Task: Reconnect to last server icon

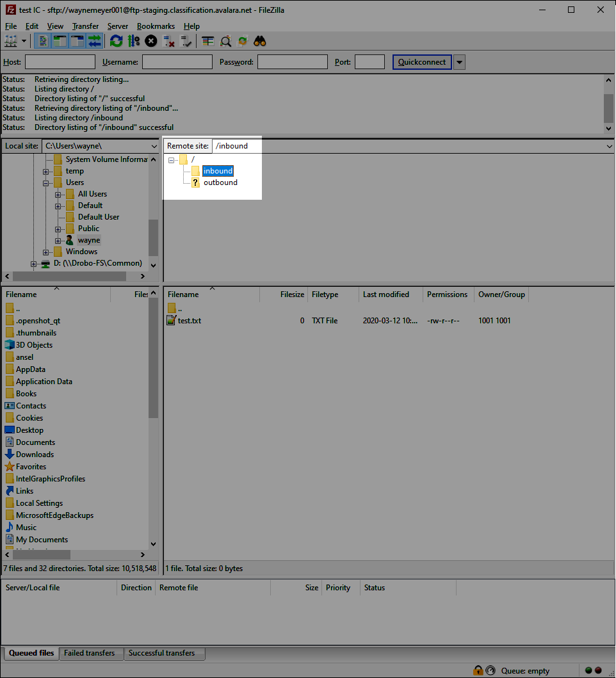Action: pos(186,42)
